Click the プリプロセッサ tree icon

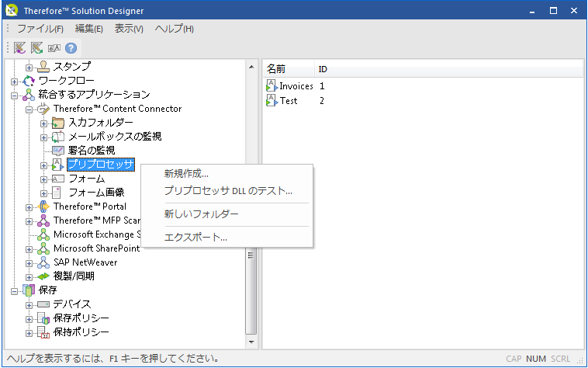(x=57, y=165)
